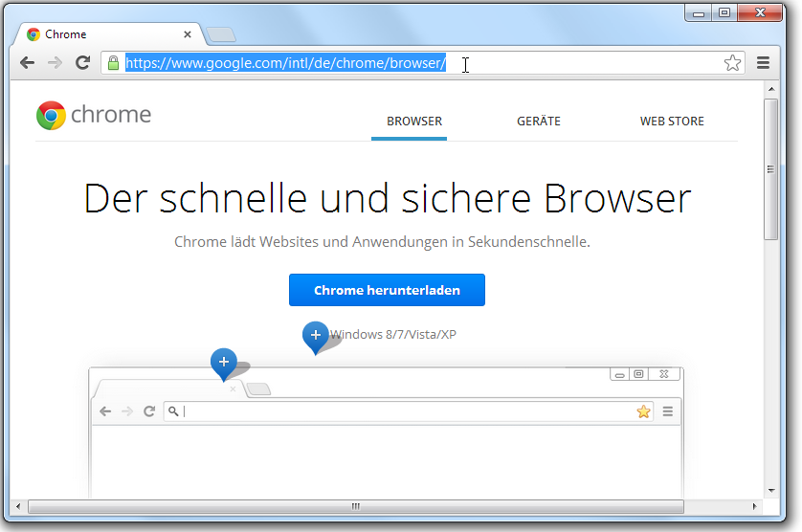Click the horizontal scrollbar thumb
The image size is (802, 532).
click(x=356, y=506)
